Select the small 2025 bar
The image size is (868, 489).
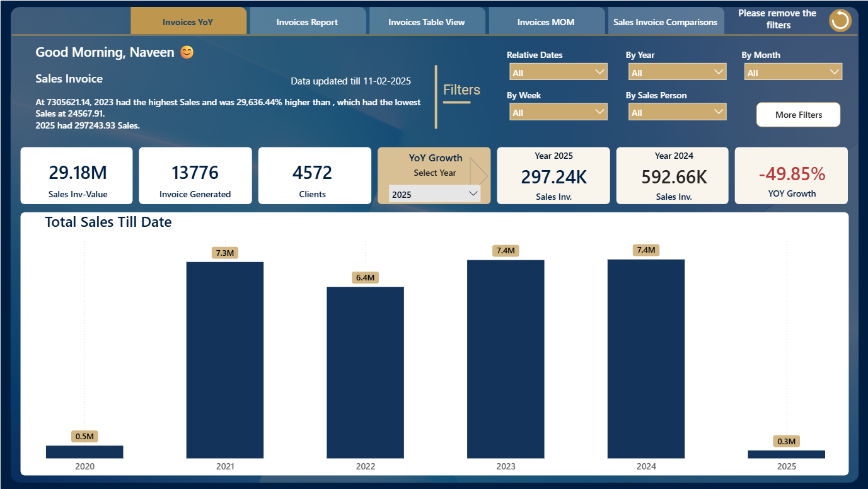point(786,454)
